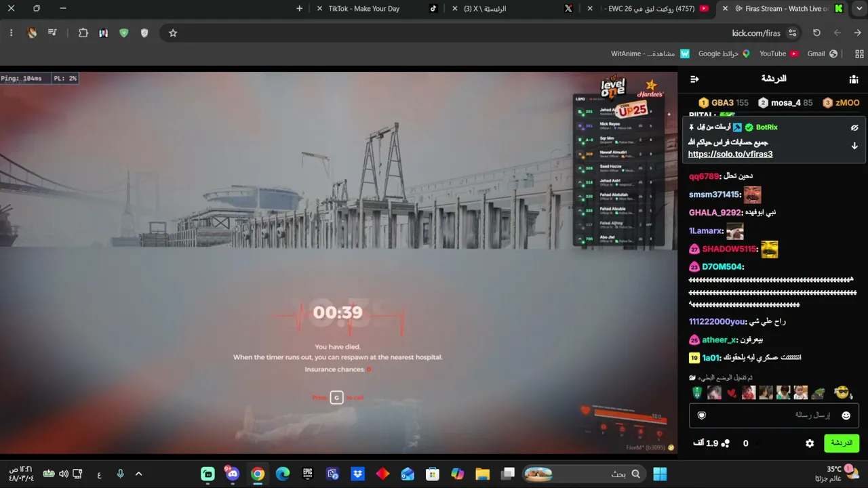
Task: Select D7OM504 username in chat
Action: 722,267
